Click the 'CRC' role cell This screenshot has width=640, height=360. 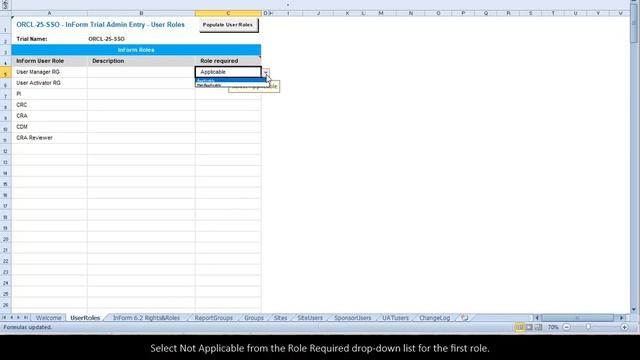click(49, 105)
